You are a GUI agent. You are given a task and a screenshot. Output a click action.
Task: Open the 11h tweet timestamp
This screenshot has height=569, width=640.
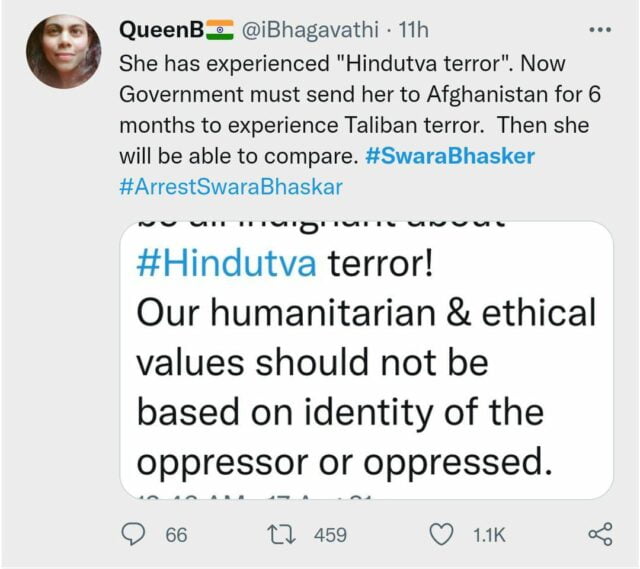(x=413, y=30)
